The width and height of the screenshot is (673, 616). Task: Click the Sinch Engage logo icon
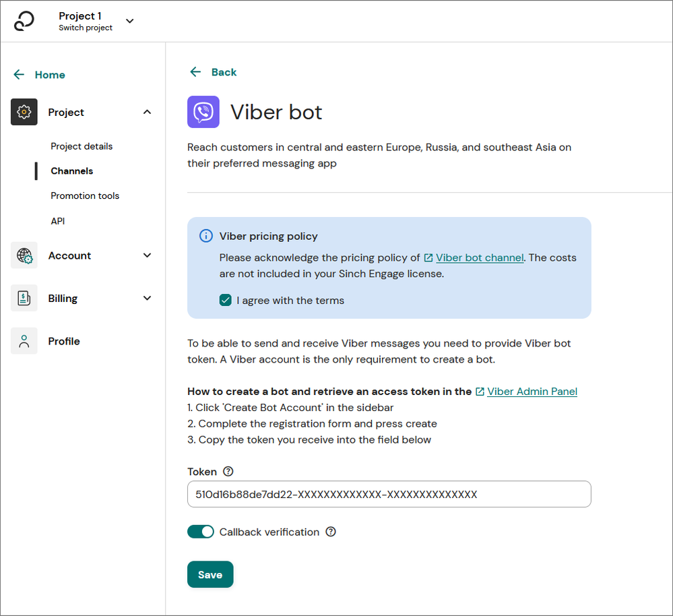click(24, 21)
